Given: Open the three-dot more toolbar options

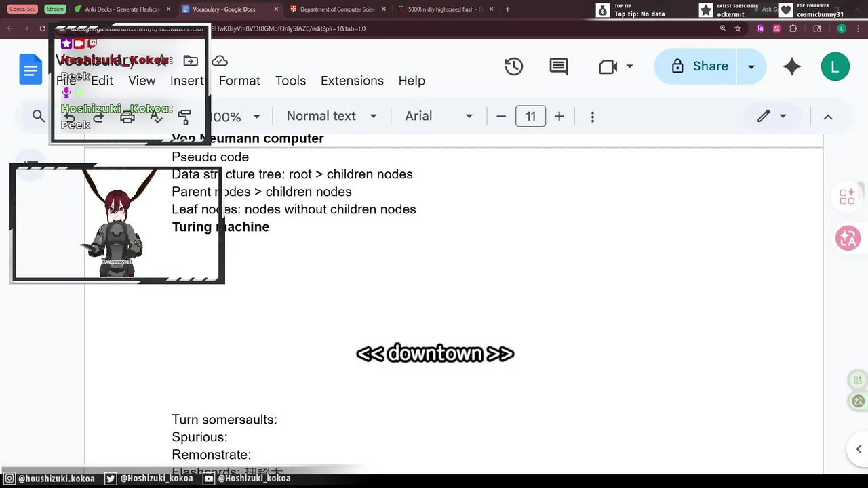Looking at the screenshot, I should pyautogui.click(x=592, y=117).
